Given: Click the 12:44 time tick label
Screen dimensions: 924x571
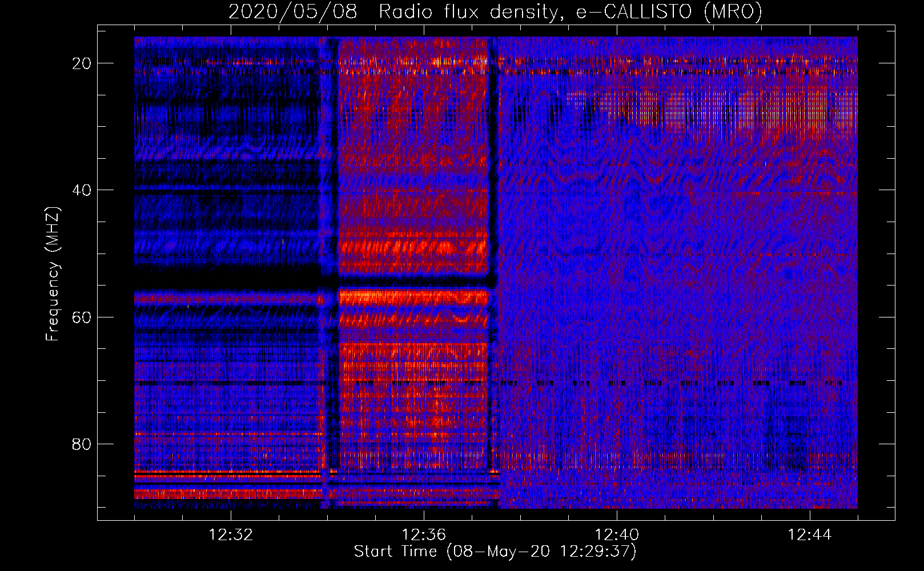Looking at the screenshot, I should [x=810, y=535].
